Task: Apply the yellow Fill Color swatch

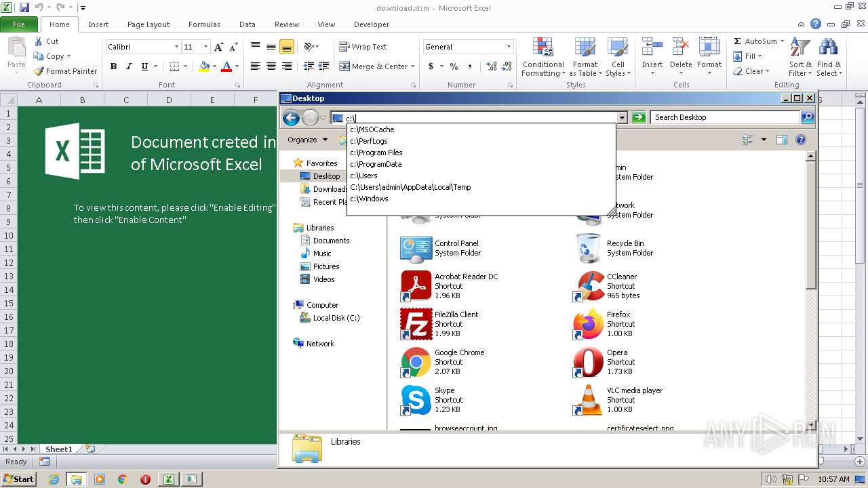Action: click(204, 66)
